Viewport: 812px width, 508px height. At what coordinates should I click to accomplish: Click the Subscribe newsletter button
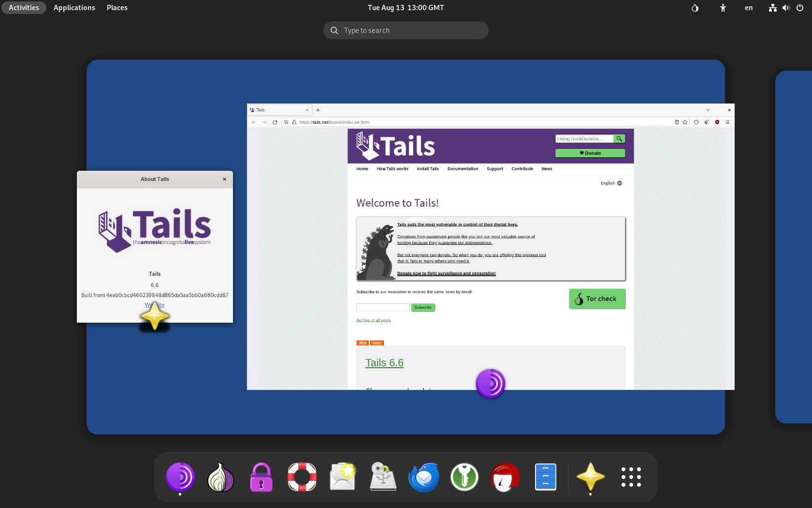423,308
